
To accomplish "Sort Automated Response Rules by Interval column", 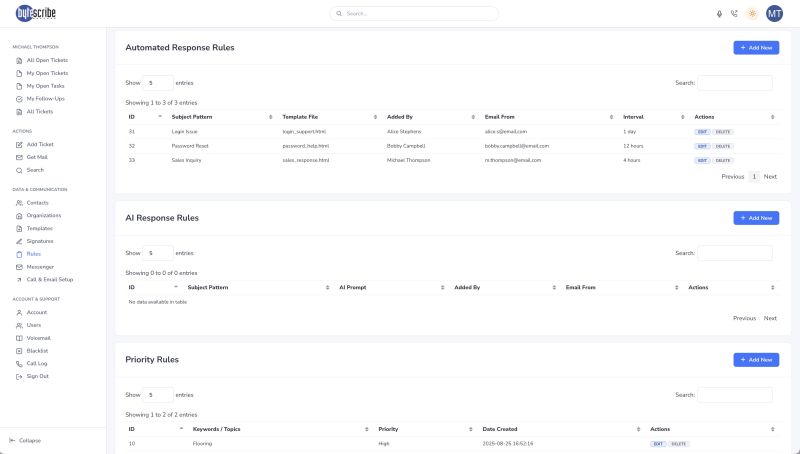I will click(x=650, y=117).
